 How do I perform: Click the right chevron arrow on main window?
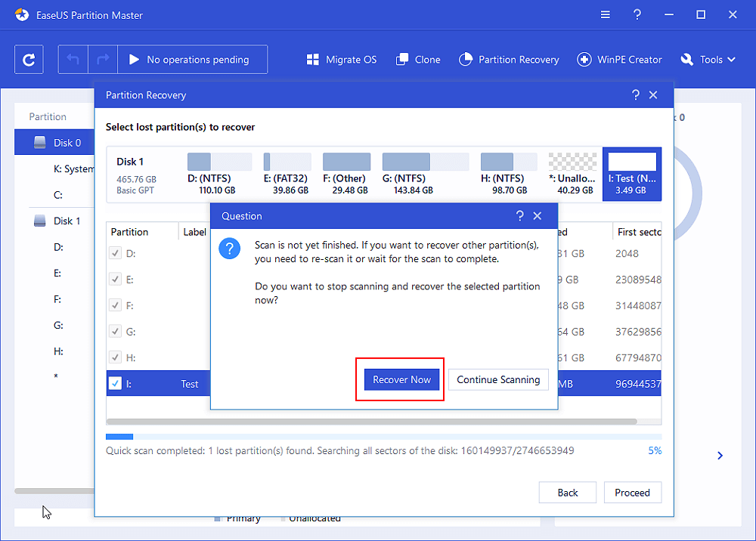(720, 456)
